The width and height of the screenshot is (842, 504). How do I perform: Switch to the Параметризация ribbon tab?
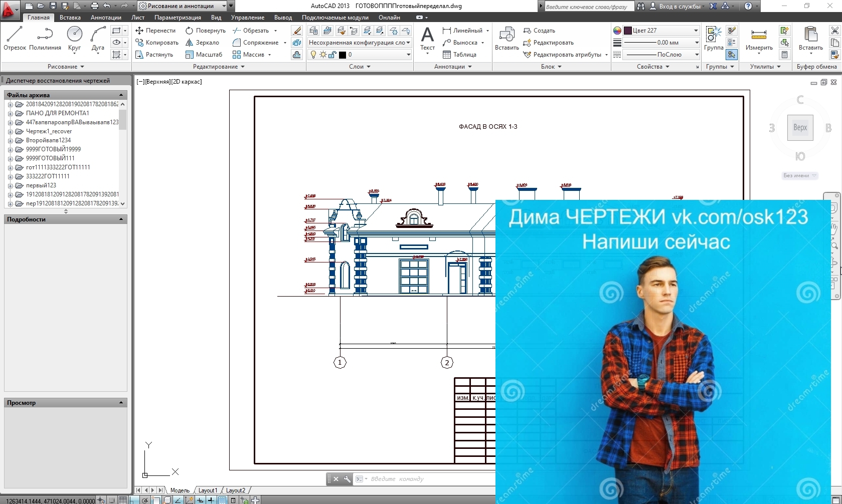[178, 18]
